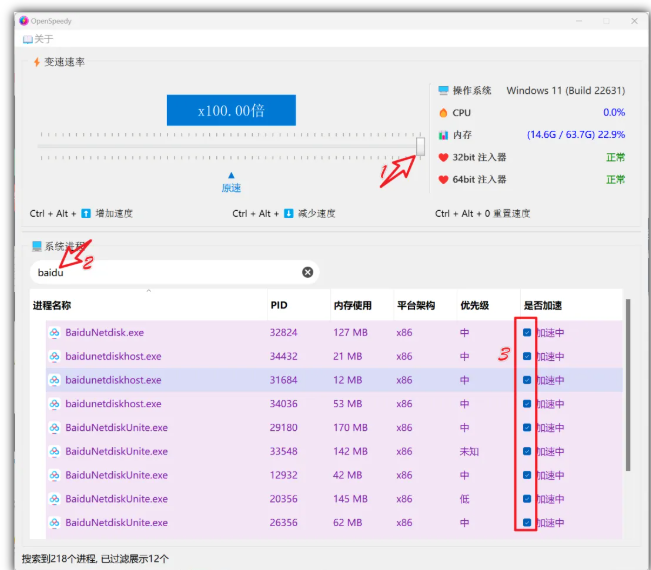Uncheck acceleration for PID 29180 row
The width and height of the screenshot is (651, 570).
pos(527,427)
